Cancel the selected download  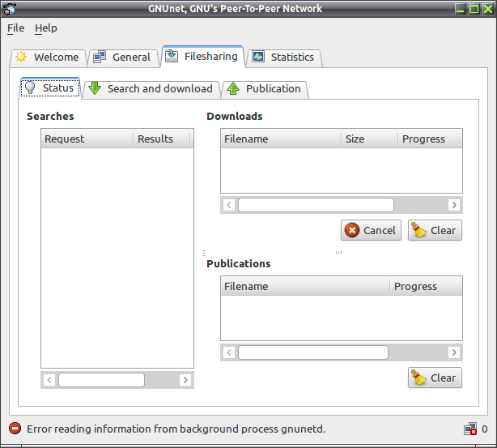[371, 230]
